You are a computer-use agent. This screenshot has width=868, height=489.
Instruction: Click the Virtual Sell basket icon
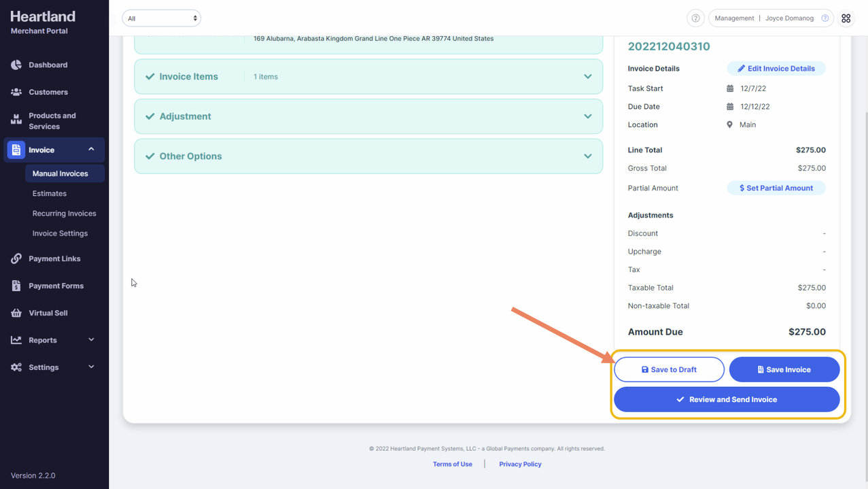tap(16, 314)
